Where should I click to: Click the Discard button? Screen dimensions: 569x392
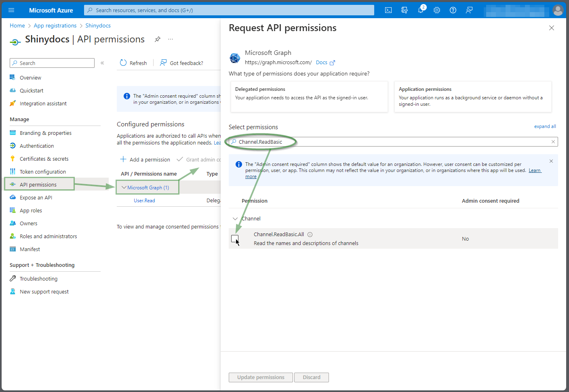pyautogui.click(x=311, y=377)
